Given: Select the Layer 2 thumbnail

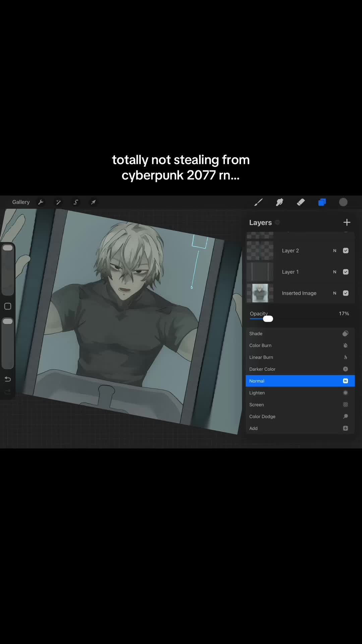Looking at the screenshot, I should tap(260, 251).
